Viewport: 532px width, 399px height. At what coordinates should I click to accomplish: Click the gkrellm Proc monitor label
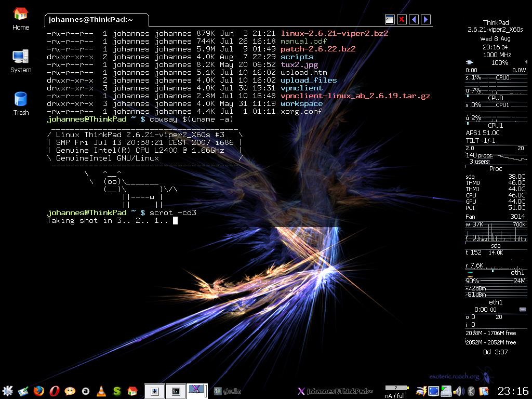click(496, 169)
